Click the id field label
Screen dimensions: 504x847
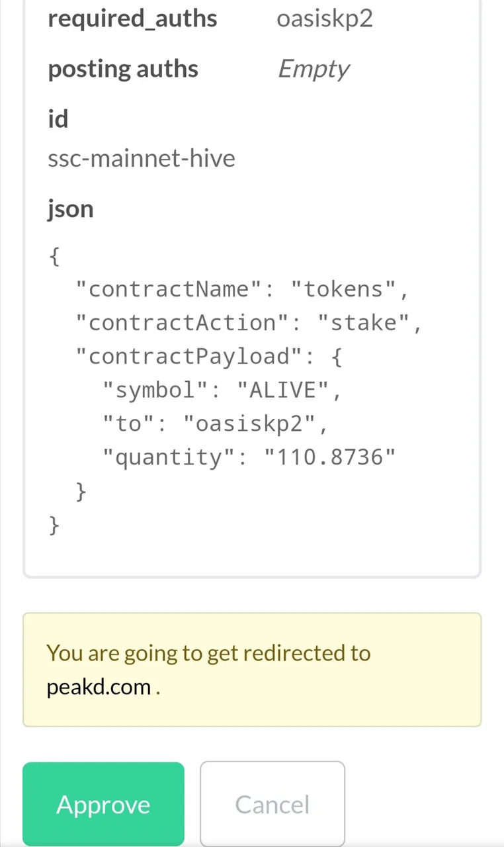(x=58, y=119)
